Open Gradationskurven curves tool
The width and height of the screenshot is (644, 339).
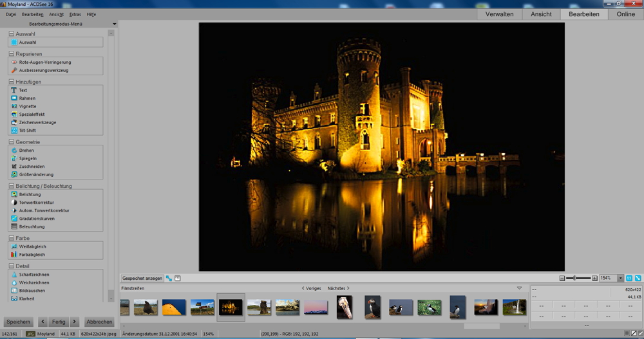(x=36, y=219)
